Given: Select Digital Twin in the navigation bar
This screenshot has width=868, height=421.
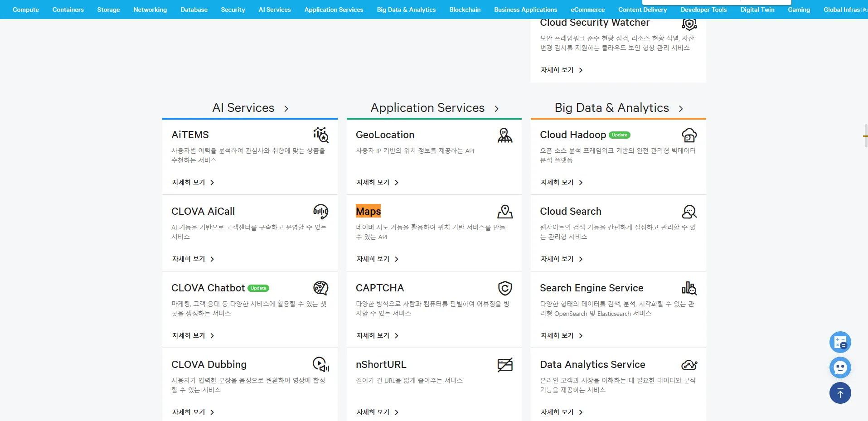Looking at the screenshot, I should point(757,10).
